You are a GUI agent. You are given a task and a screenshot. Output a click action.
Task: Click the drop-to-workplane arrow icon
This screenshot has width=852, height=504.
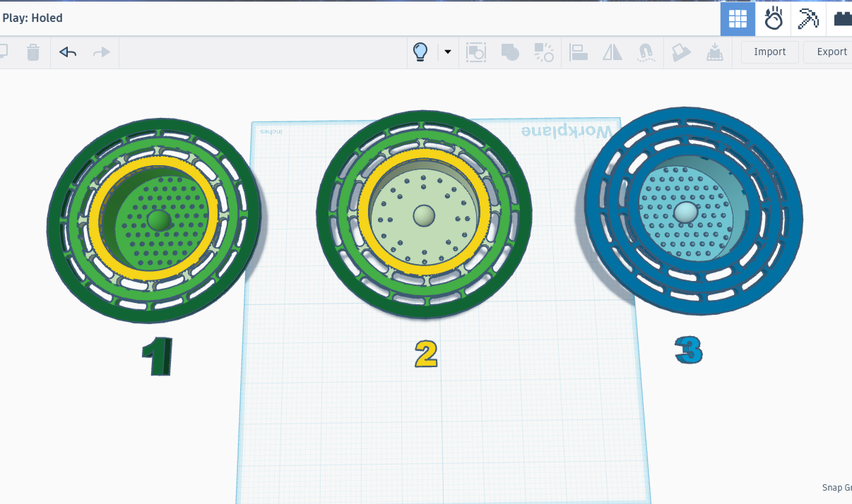(x=714, y=52)
